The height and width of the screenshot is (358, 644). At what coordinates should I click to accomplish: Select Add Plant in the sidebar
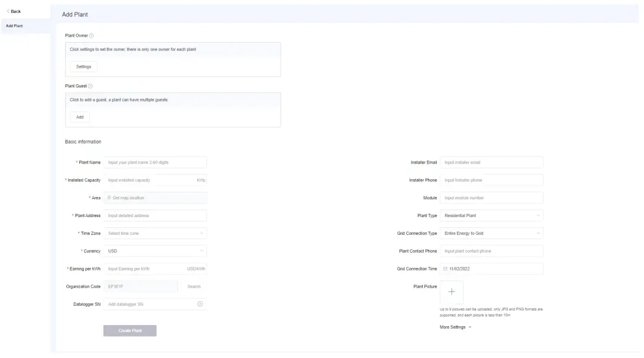15,26
